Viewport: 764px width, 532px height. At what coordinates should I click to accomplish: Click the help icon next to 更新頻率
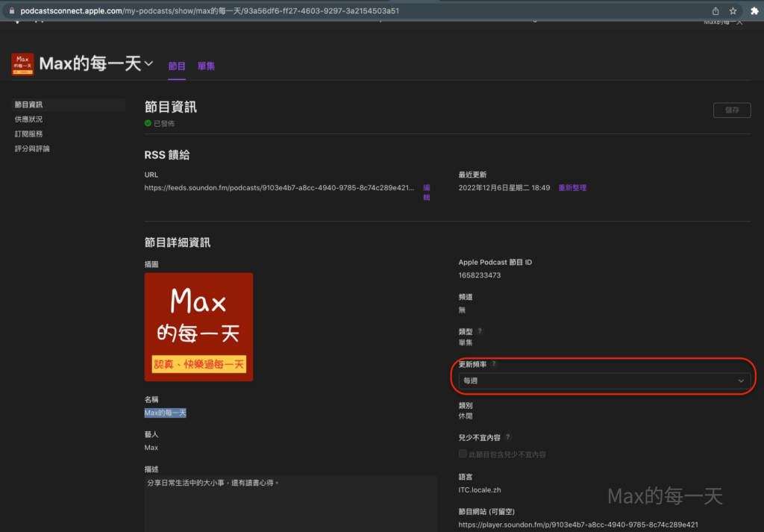click(x=494, y=363)
